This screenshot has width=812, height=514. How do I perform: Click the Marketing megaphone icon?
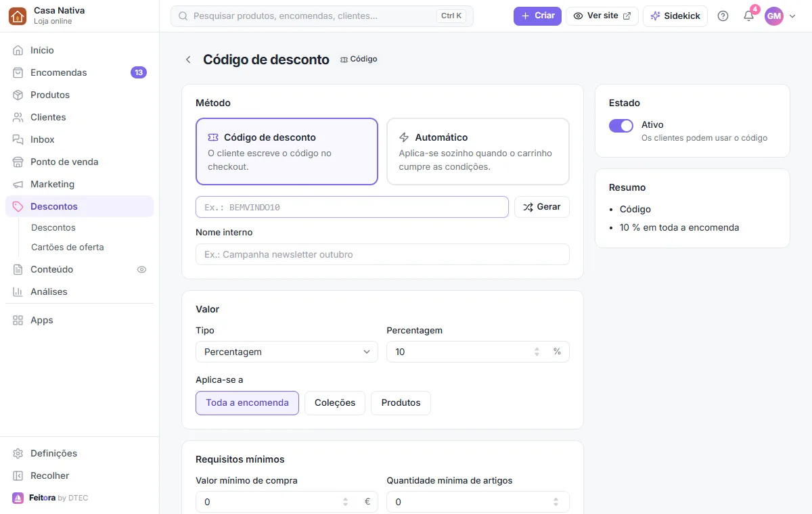click(x=18, y=184)
